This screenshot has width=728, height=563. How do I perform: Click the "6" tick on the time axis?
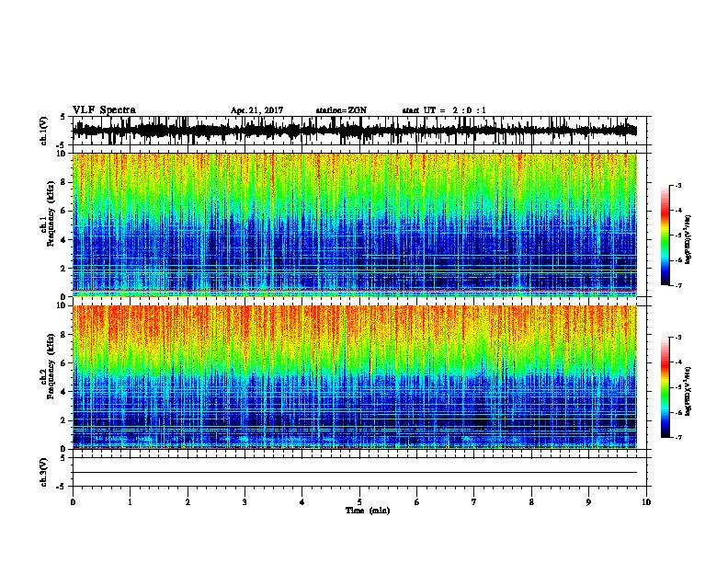tap(417, 502)
